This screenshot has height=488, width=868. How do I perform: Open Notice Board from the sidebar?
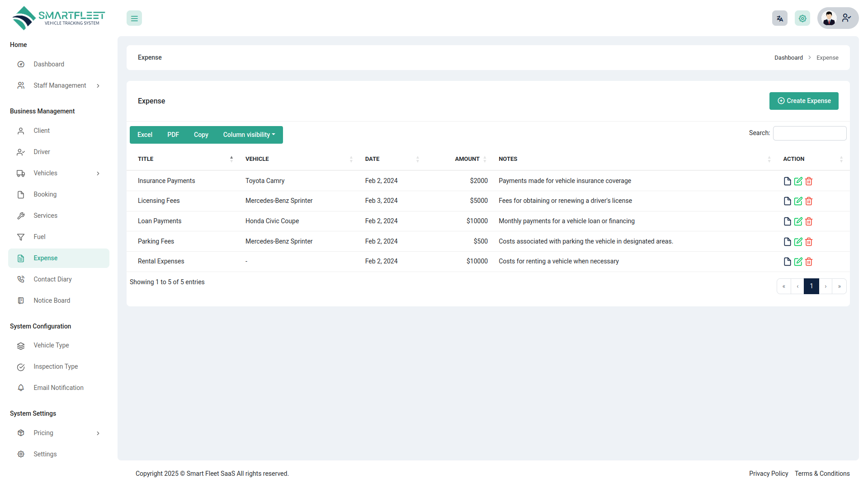tap(52, 300)
